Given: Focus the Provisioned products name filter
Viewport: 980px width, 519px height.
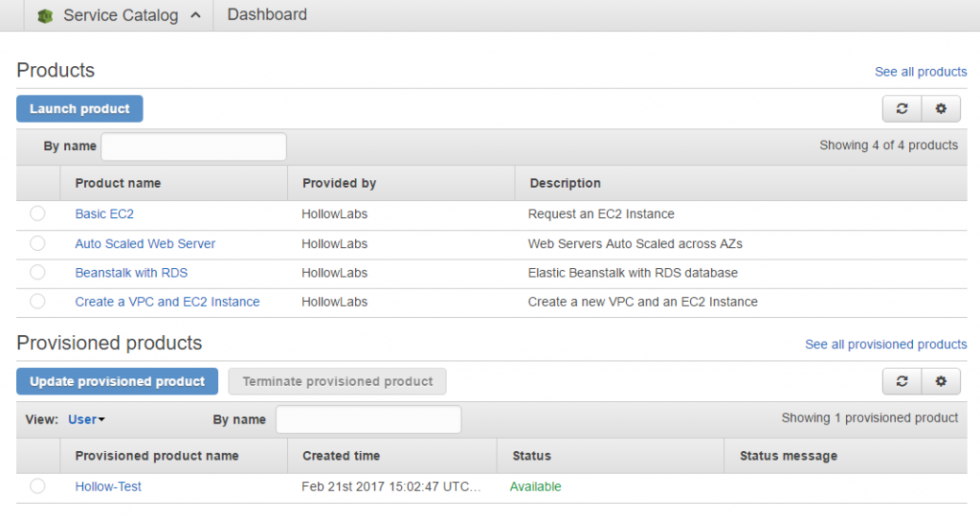Looking at the screenshot, I should [x=368, y=419].
